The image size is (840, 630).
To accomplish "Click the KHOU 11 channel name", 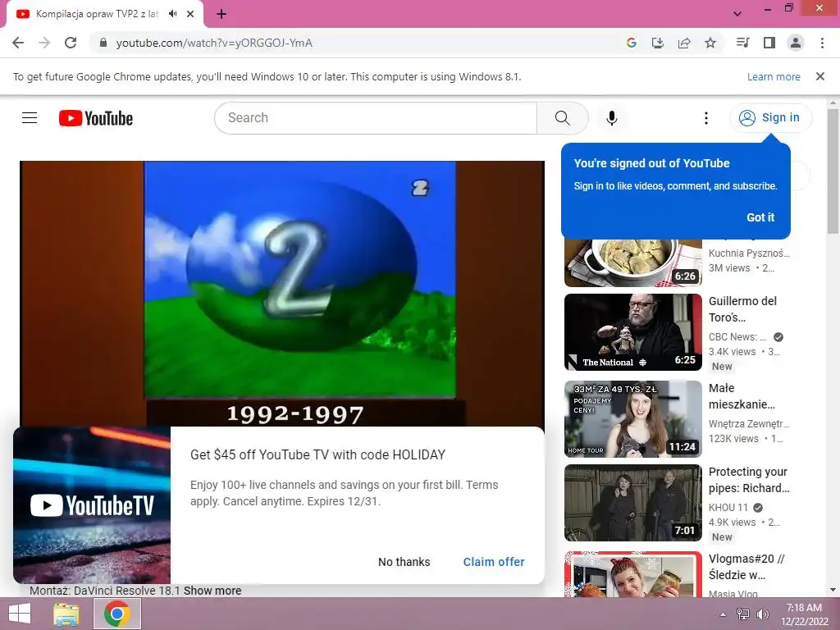I will click(x=728, y=507).
